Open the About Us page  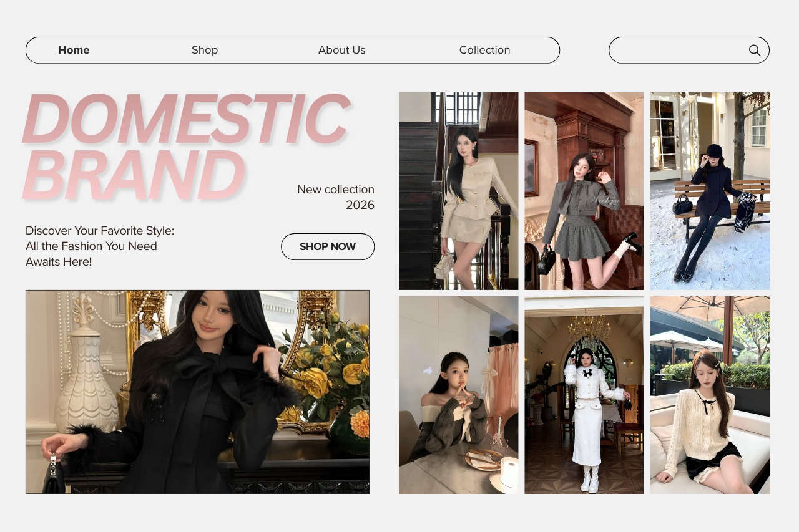342,50
